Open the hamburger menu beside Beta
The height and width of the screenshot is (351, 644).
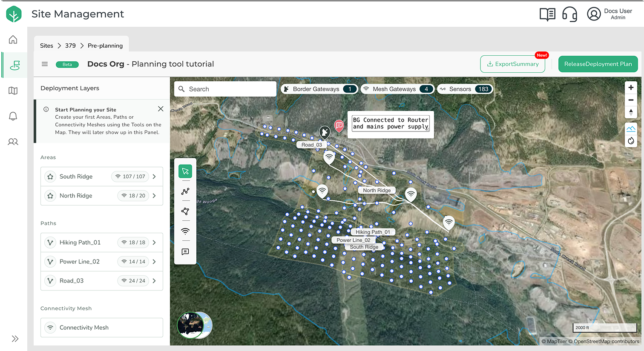pos(45,64)
